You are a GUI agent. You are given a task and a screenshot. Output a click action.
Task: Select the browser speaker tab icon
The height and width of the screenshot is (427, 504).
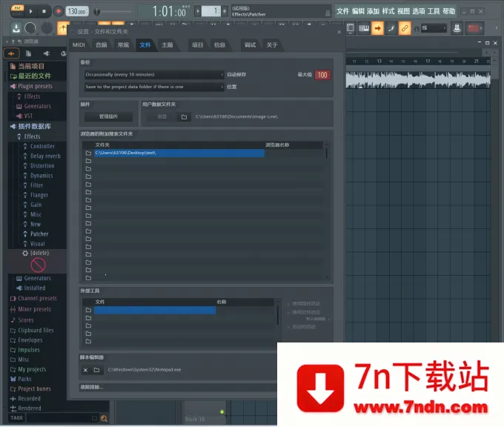[x=47, y=53]
